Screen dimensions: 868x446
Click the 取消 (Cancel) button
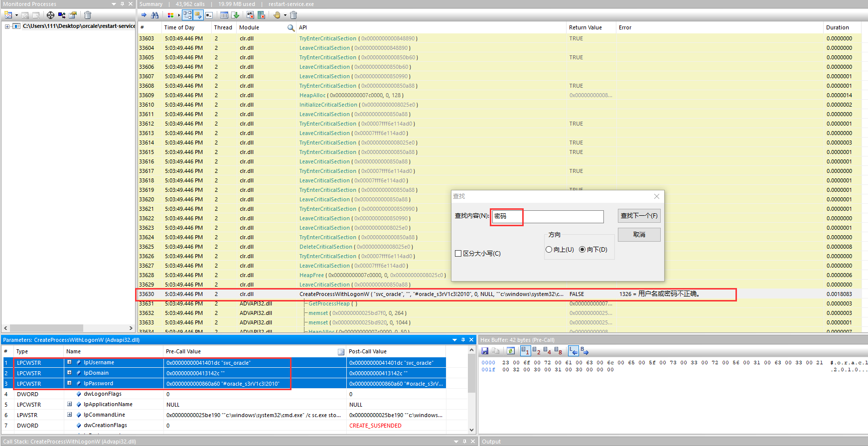coord(639,235)
